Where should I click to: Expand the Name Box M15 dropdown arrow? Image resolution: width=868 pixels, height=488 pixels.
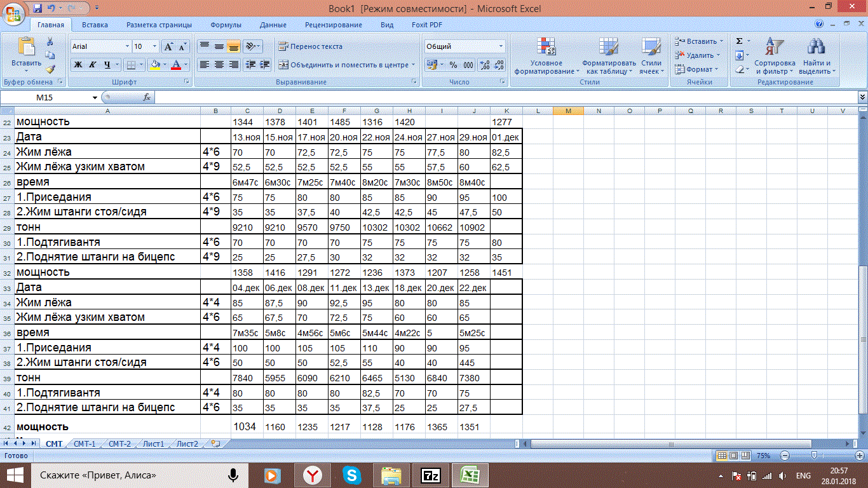95,97
